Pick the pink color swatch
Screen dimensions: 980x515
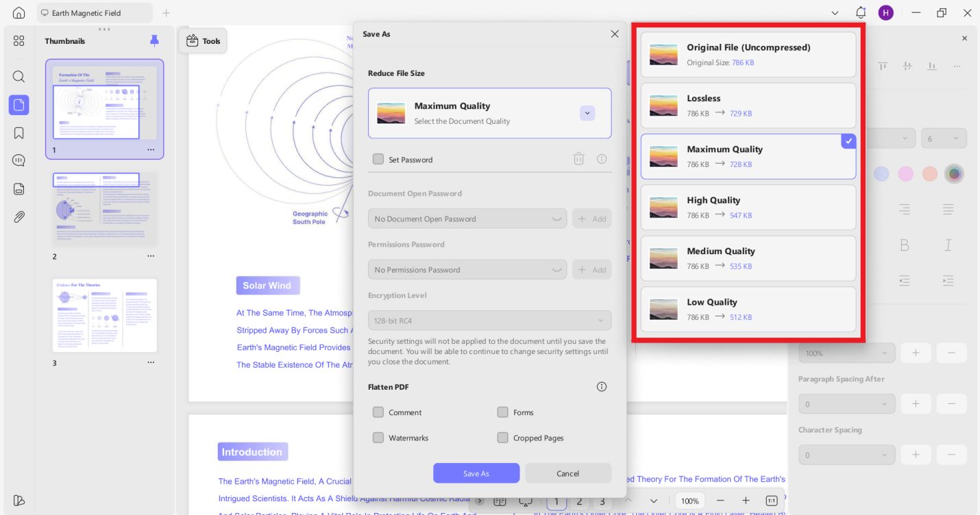pos(905,174)
